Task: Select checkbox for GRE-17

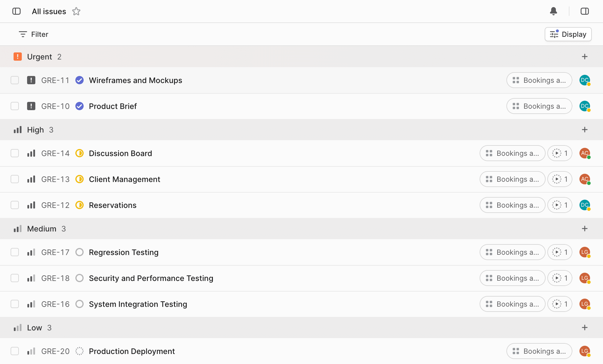Action: 15,252
